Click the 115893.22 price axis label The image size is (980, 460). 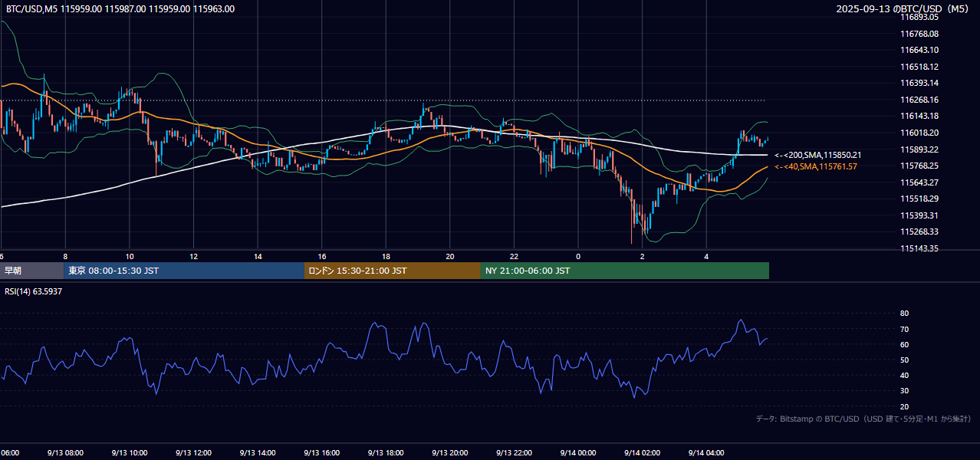click(x=919, y=149)
